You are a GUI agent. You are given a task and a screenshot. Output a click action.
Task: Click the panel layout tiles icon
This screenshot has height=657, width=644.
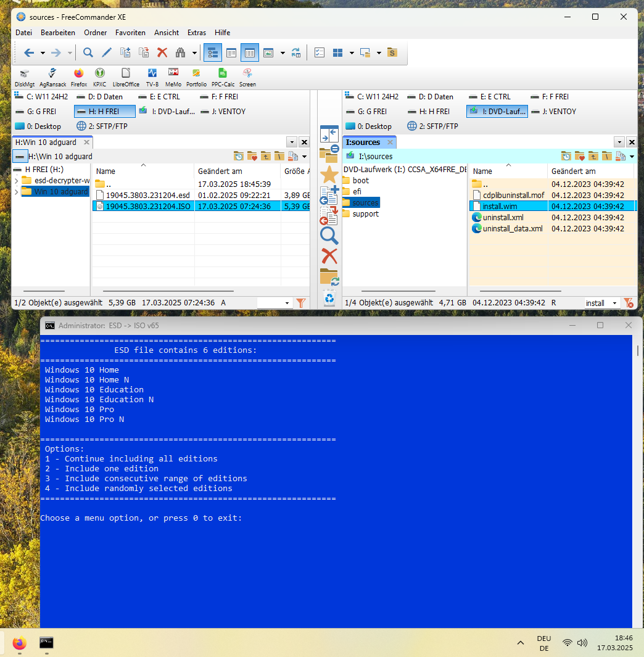[x=337, y=53]
